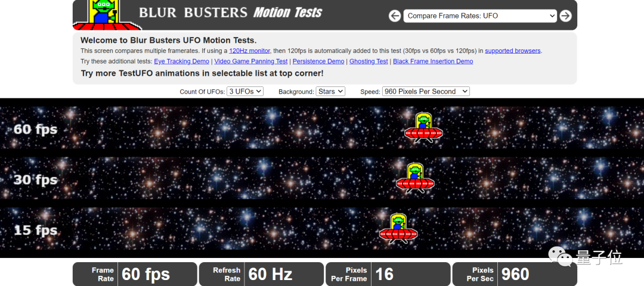This screenshot has width=644, height=286.
Task: Open the Count Of UFOs dropdown
Action: 245,92
